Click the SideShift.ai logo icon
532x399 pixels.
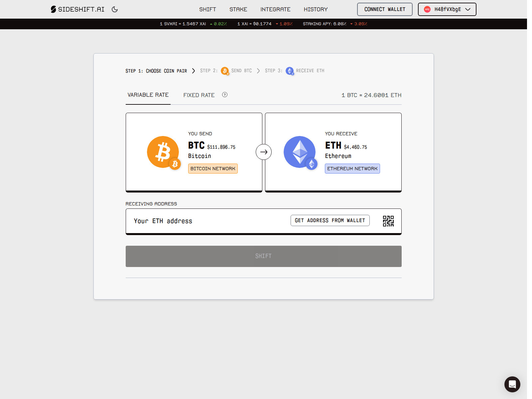(53, 9)
